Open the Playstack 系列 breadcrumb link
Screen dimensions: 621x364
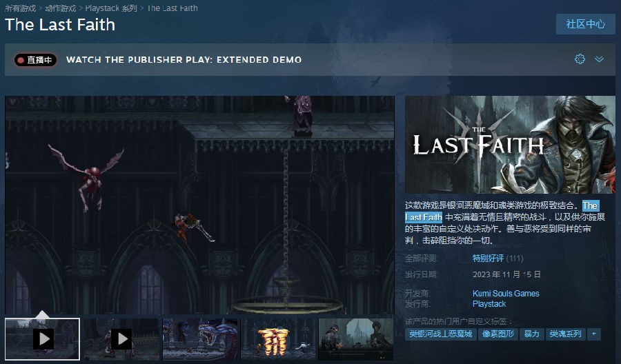[x=111, y=8]
